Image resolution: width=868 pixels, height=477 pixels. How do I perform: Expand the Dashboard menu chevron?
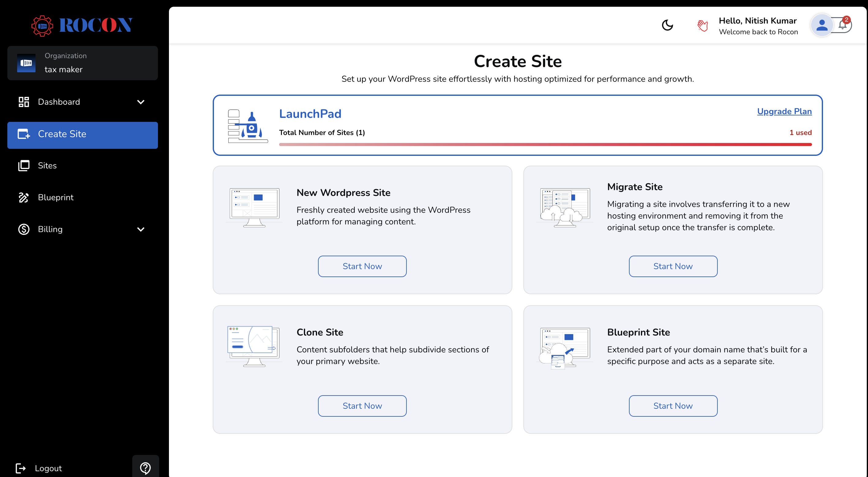[141, 102]
